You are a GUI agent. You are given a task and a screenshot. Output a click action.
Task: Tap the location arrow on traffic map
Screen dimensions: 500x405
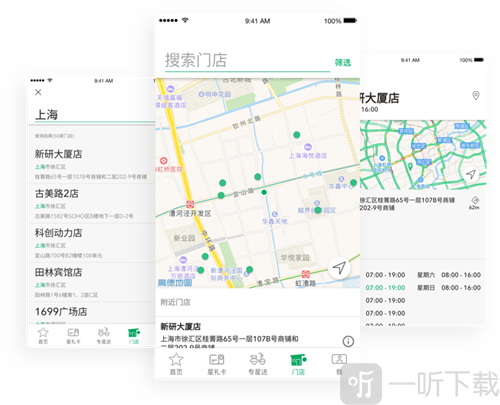(471, 174)
